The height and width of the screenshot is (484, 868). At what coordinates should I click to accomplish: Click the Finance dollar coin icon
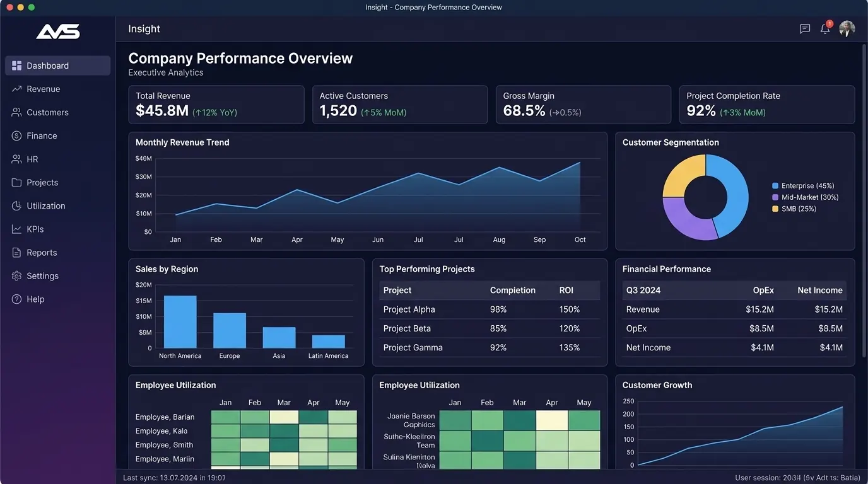pos(16,135)
